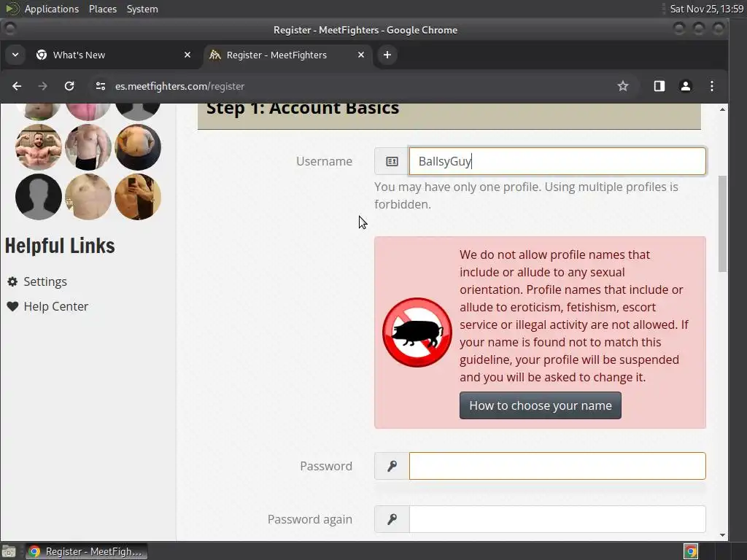Click the ID card icon beside Username
Image resolution: width=747 pixels, height=560 pixels.
392,161
